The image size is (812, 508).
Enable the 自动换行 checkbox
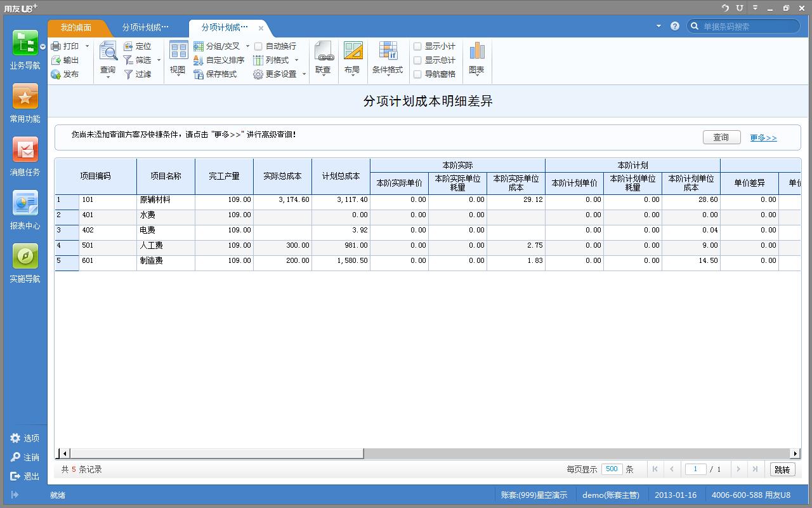pos(258,46)
